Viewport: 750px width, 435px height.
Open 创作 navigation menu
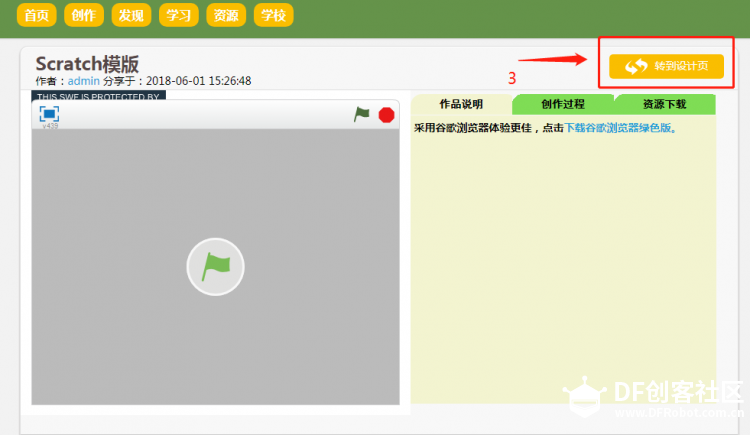point(84,15)
